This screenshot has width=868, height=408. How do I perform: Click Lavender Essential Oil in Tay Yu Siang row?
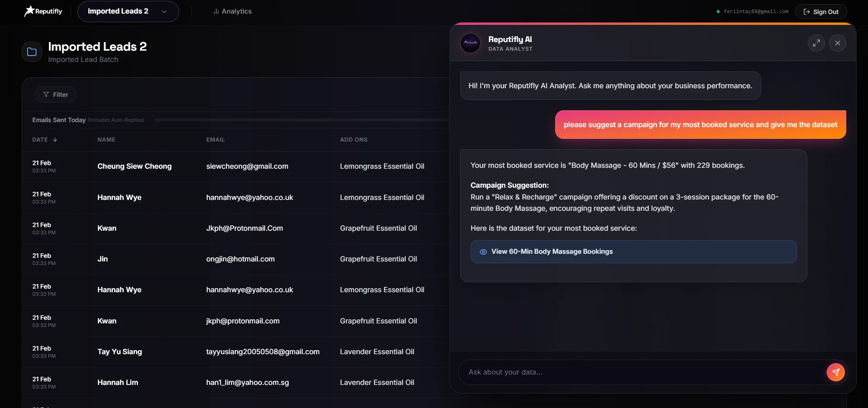click(377, 352)
